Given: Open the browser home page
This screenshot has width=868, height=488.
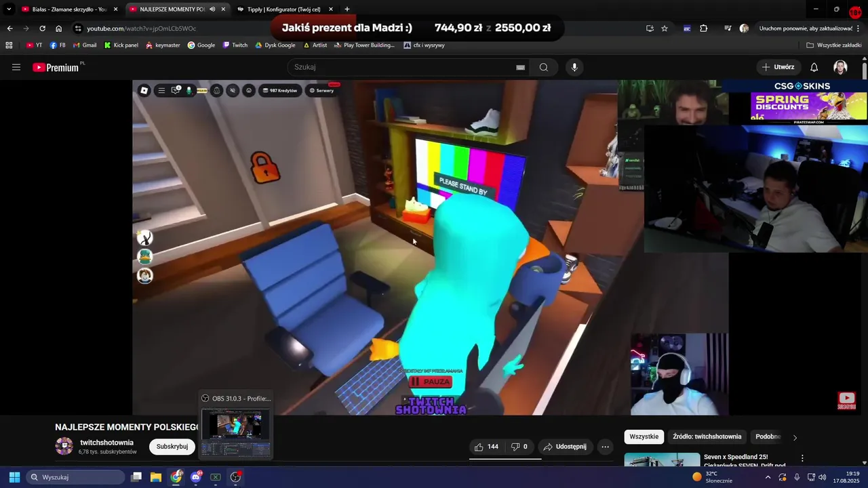Looking at the screenshot, I should [58, 28].
